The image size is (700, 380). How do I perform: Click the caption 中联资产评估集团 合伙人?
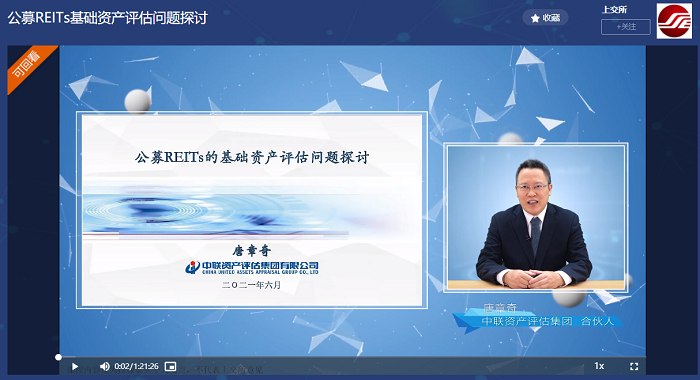pos(547,321)
